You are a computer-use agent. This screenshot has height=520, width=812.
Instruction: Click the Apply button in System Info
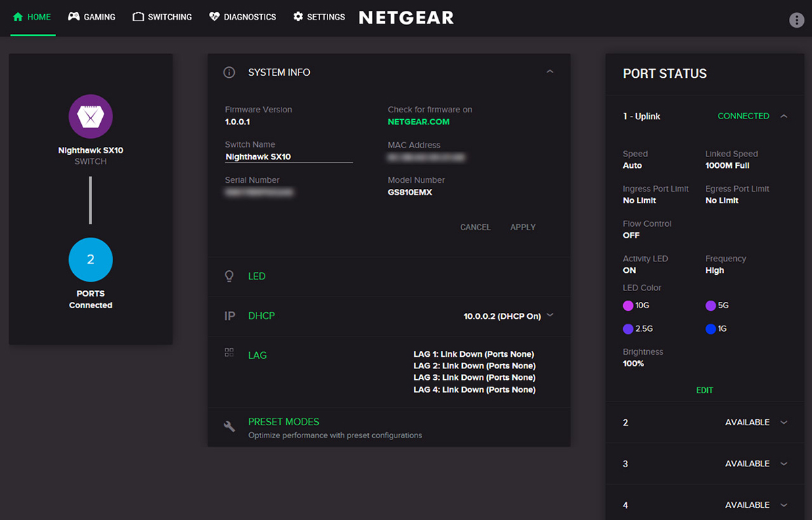click(x=522, y=227)
